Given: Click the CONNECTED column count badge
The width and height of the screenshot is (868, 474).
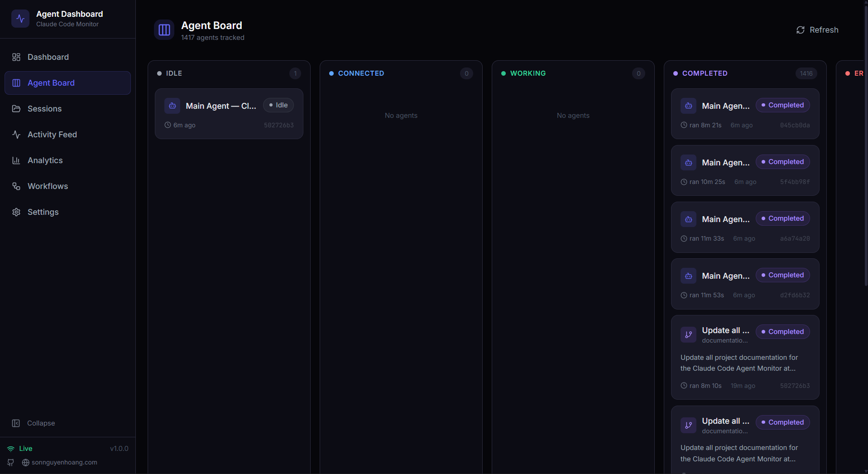Looking at the screenshot, I should point(466,73).
